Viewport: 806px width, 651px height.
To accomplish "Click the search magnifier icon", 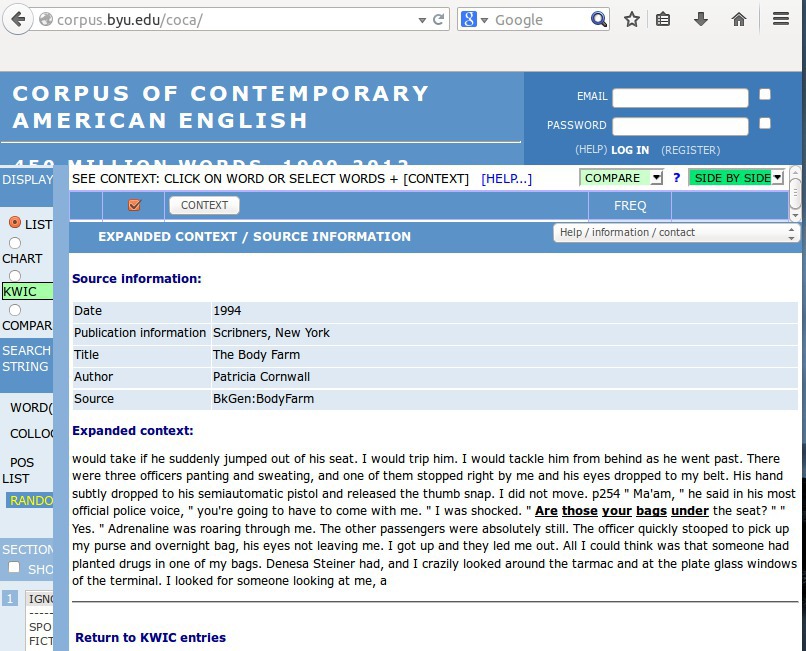I will tap(598, 20).
